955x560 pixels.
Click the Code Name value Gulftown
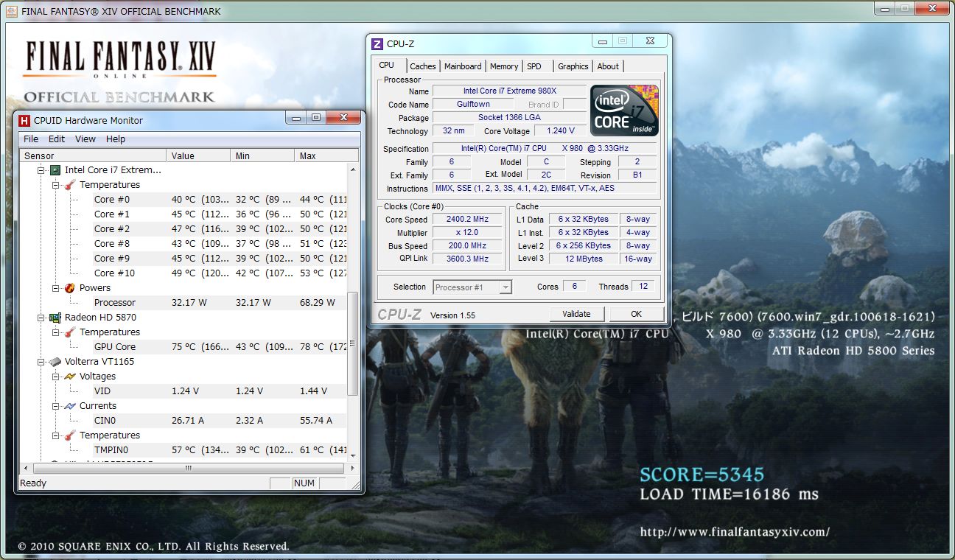pyautogui.click(x=473, y=105)
